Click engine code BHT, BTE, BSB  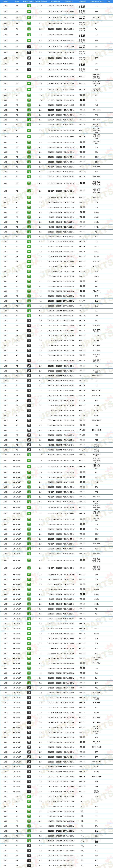(x=97, y=841)
